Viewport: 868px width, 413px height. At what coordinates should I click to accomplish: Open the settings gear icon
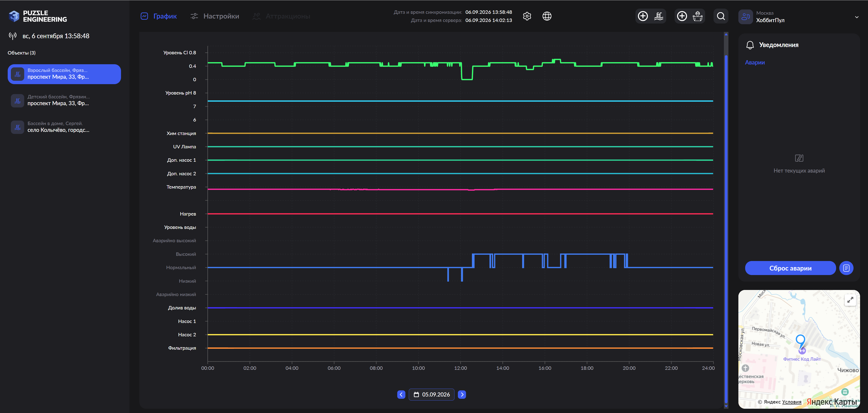527,16
